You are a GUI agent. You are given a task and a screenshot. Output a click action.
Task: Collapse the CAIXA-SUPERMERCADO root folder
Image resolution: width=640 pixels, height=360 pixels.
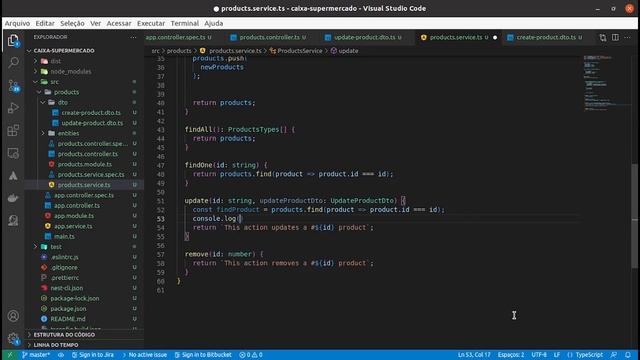tap(64, 51)
